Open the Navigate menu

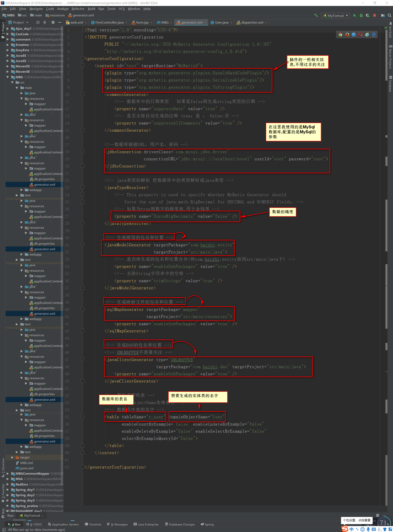click(36, 9)
